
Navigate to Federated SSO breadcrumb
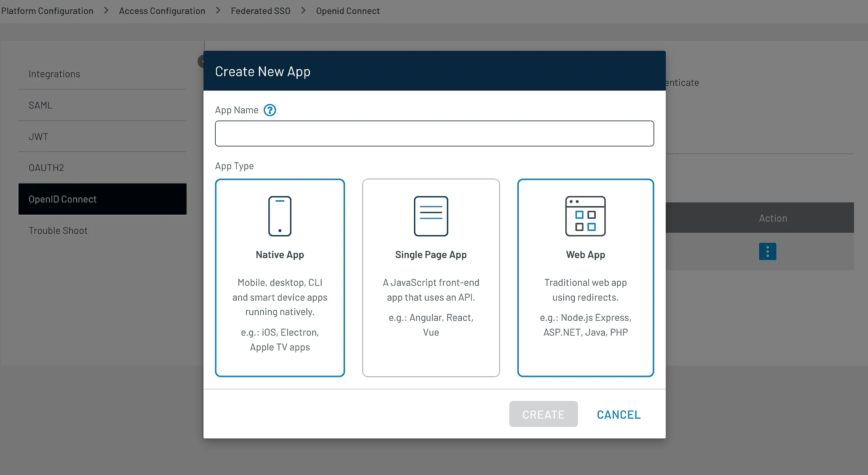click(x=260, y=11)
